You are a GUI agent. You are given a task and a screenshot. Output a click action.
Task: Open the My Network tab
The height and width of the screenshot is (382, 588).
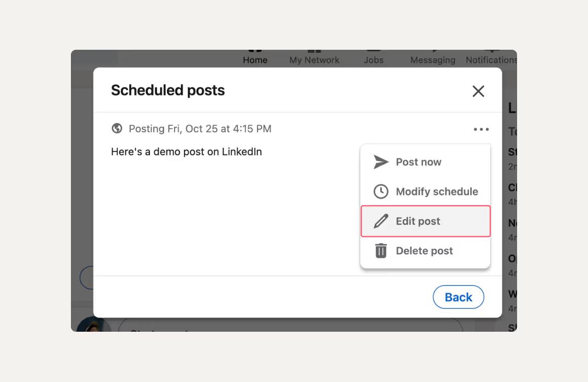(x=314, y=59)
